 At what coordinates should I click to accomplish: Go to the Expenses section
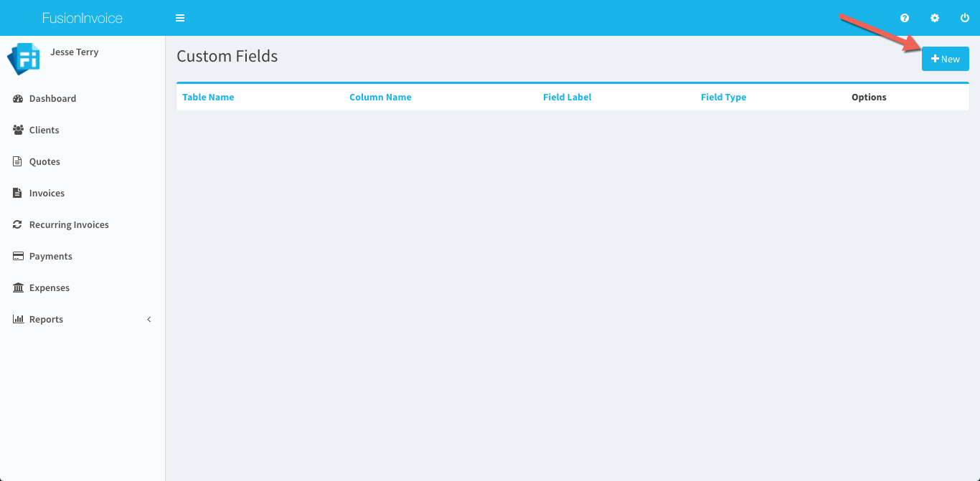50,287
